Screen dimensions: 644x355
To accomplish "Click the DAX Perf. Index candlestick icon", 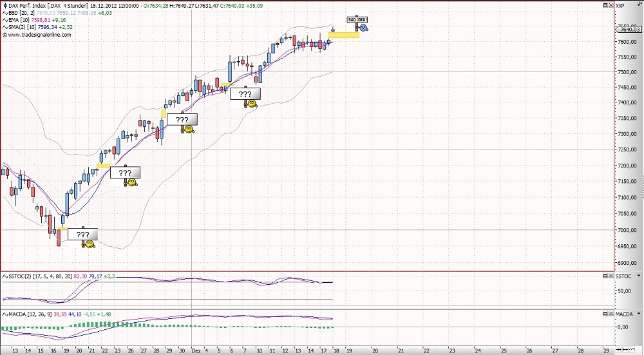I will click(x=5, y=6).
